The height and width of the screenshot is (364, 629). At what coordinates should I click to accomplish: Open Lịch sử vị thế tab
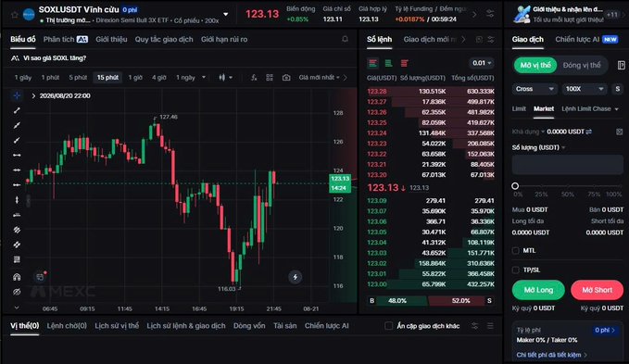click(x=117, y=326)
